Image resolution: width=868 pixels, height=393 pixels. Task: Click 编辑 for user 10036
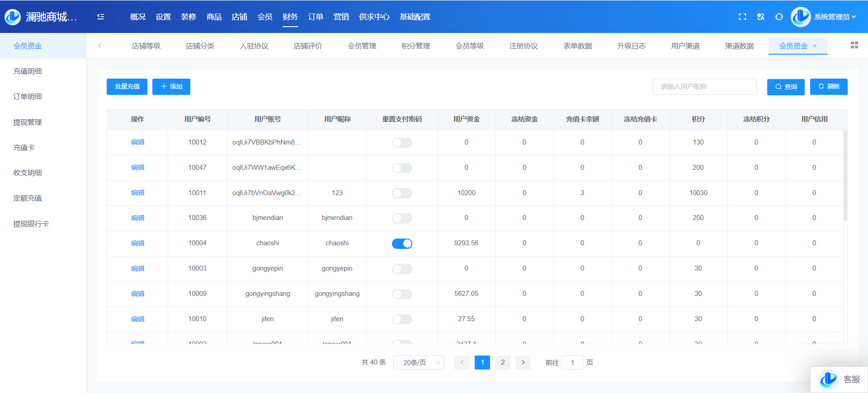coord(137,218)
